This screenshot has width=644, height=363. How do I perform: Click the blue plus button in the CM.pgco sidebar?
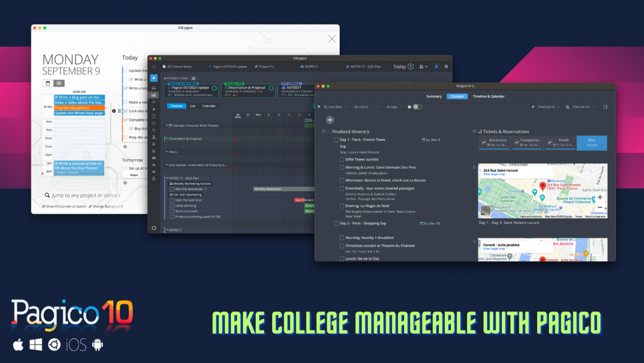click(x=154, y=78)
